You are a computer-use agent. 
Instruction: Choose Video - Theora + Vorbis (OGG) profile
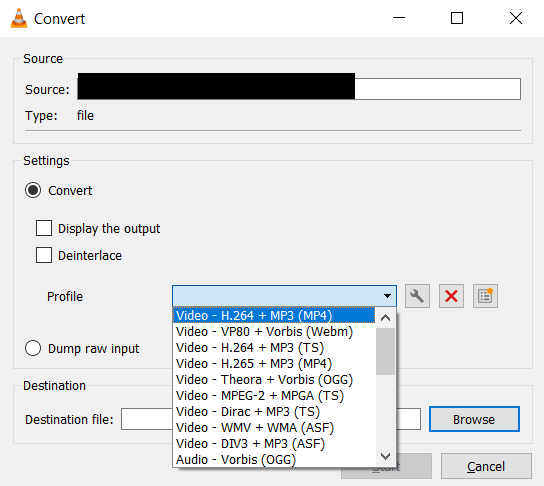[274, 380]
